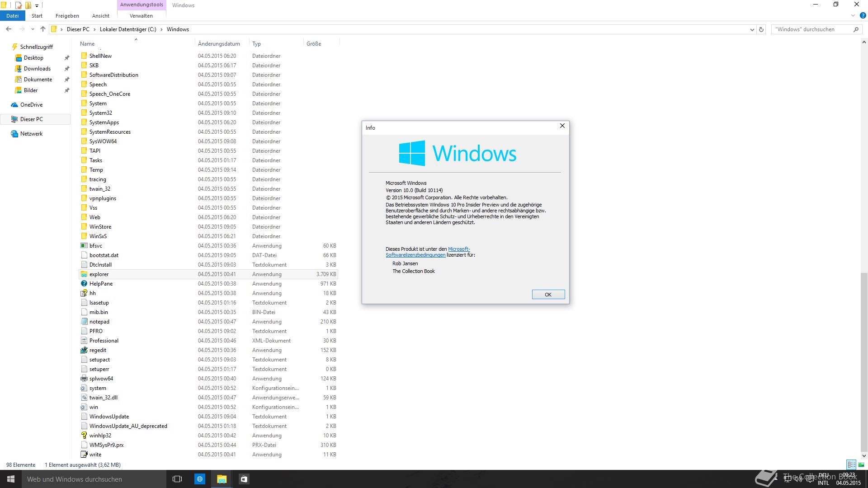868x488 pixels.
Task: Go up one folder level arrow
Action: tap(43, 29)
